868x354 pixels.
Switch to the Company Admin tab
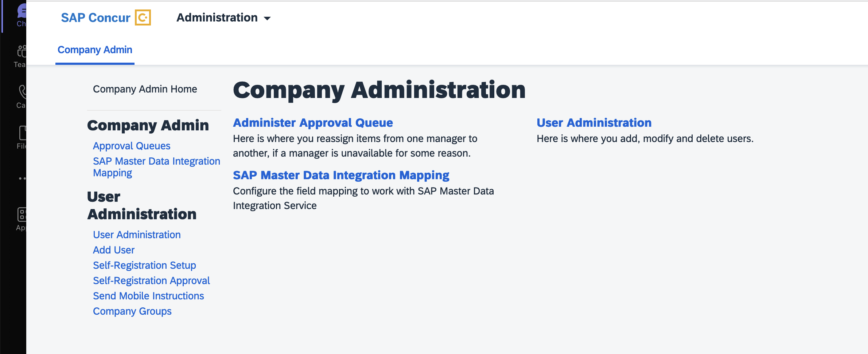click(x=94, y=50)
